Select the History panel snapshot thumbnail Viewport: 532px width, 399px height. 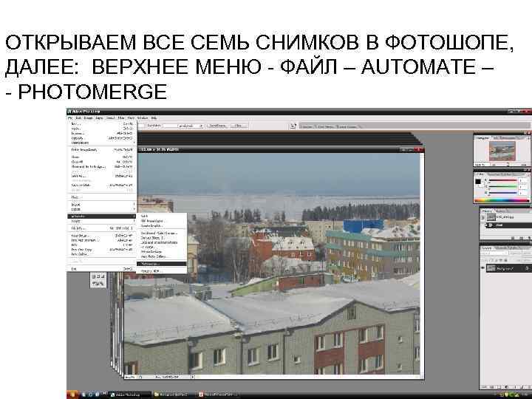point(491,217)
